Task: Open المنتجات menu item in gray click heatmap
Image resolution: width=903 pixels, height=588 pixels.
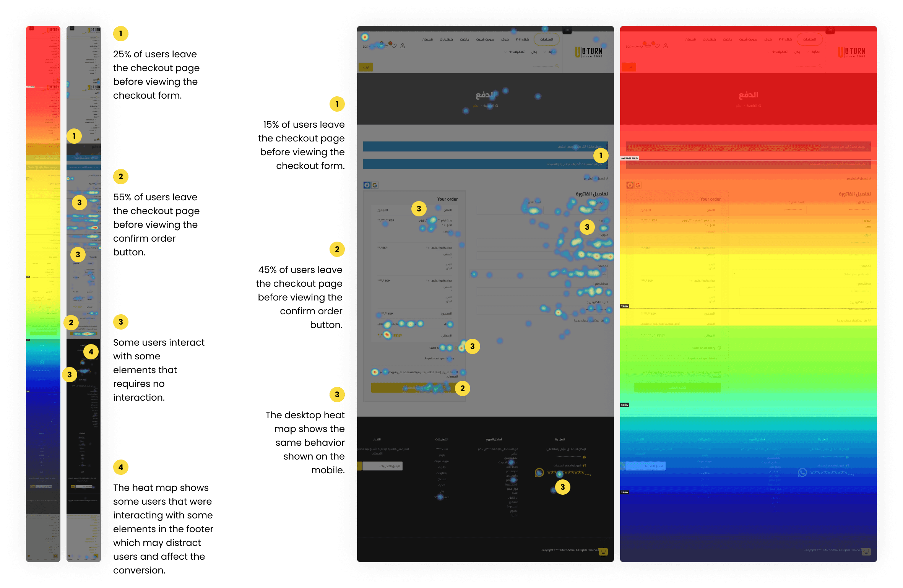Action: click(x=546, y=39)
